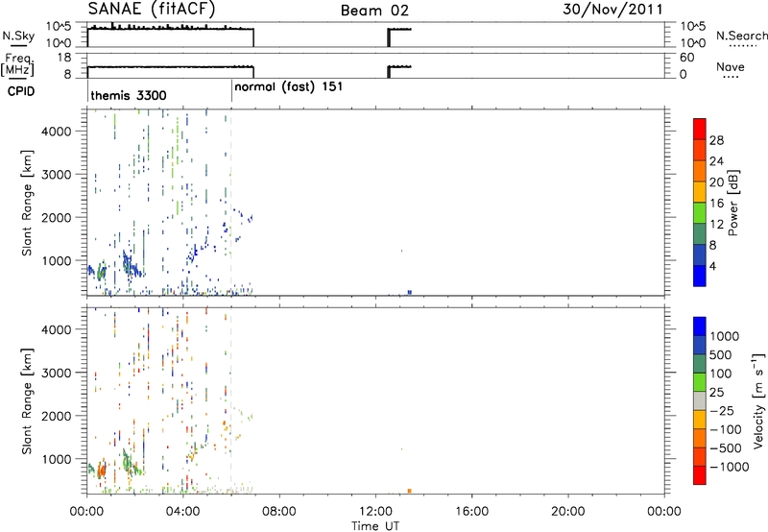This screenshot has height=532, width=768.
Task: Click the -1000 value on Velocity colorbar
Action: click(x=729, y=467)
